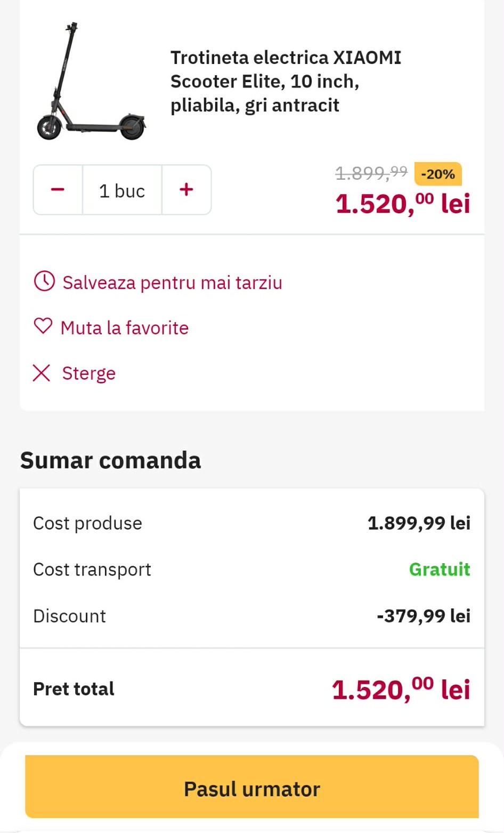
Task: Click the "Sumar comanda" heading
Action: pyautogui.click(x=110, y=460)
